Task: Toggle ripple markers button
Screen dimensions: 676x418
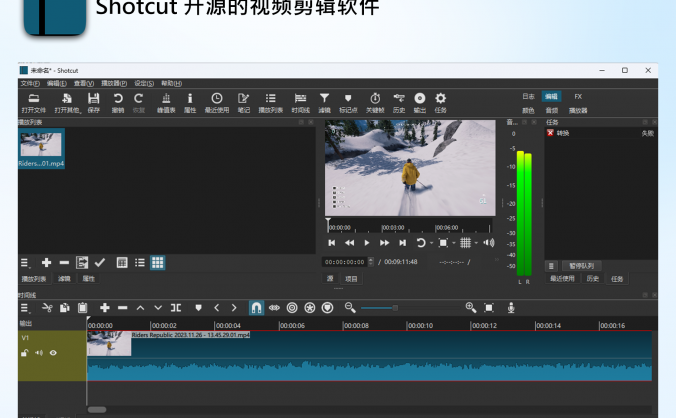Action: (328, 308)
